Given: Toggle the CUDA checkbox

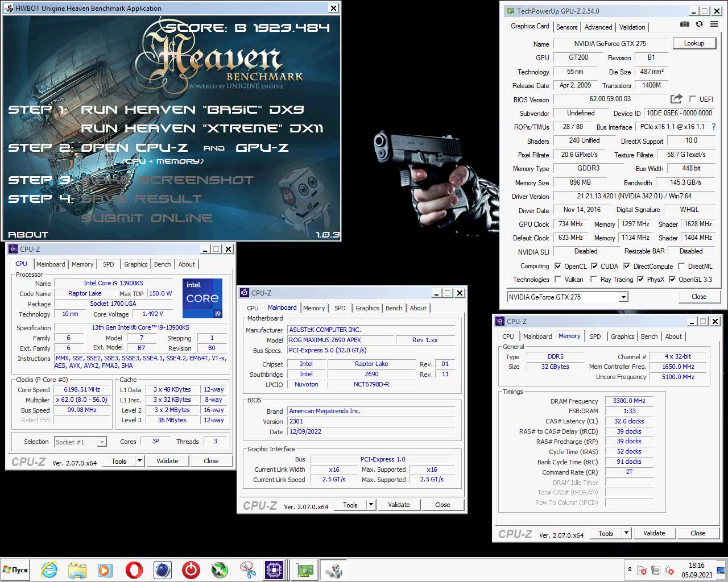Looking at the screenshot, I should click(594, 266).
